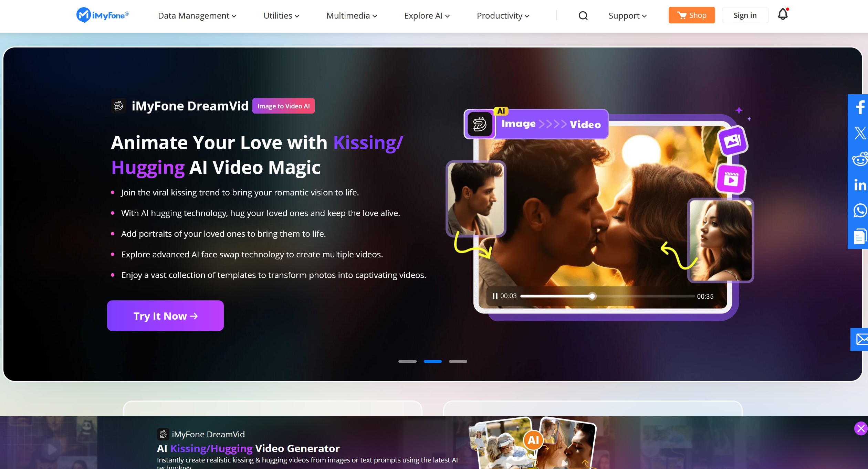Share page on LinkedIn

(860, 185)
